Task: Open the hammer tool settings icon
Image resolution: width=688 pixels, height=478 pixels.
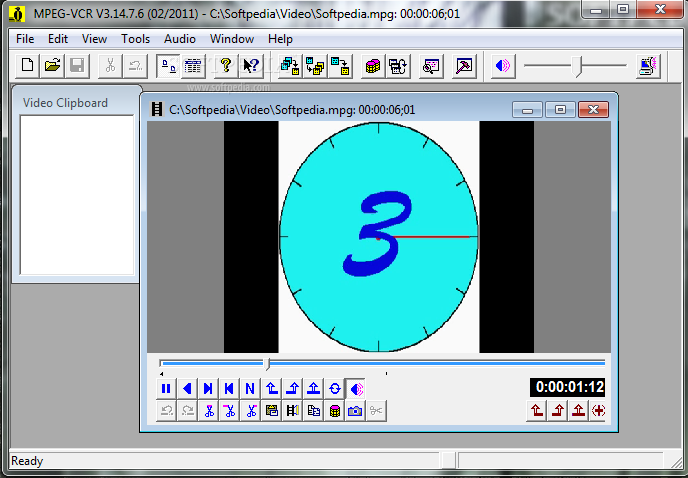Action: tap(464, 66)
